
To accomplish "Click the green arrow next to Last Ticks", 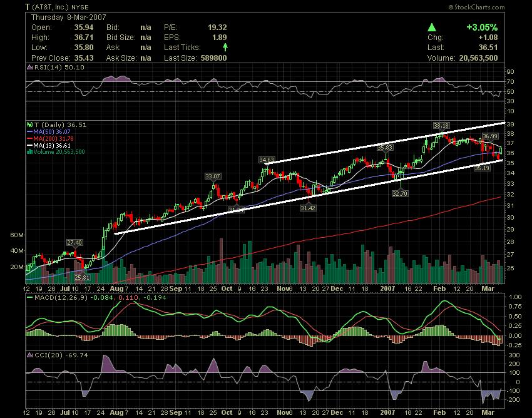I will (x=225, y=47).
